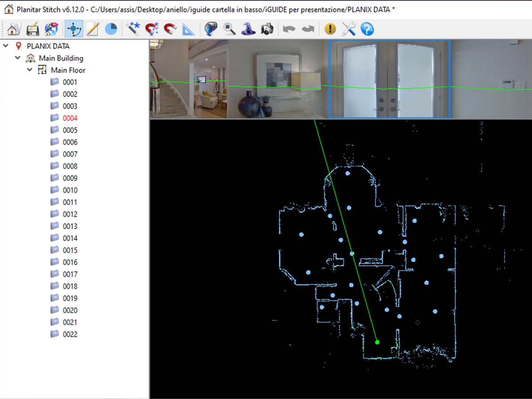Click the camera icon in toolbar

(x=266, y=29)
